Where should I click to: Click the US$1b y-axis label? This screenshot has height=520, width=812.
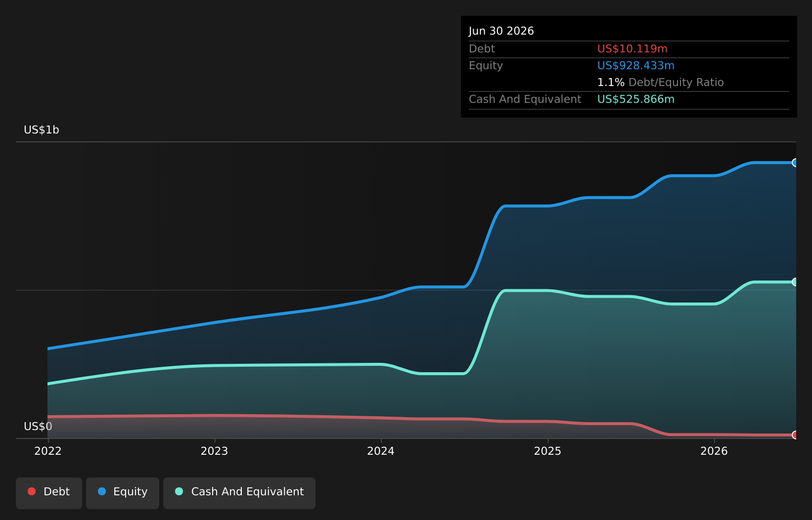(x=42, y=130)
